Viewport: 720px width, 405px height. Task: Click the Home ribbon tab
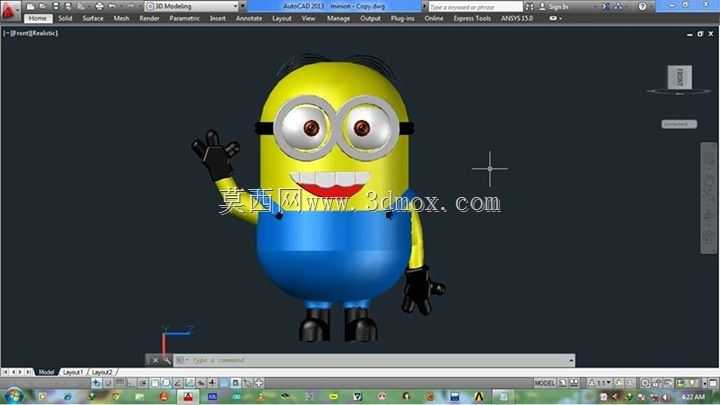tap(38, 18)
